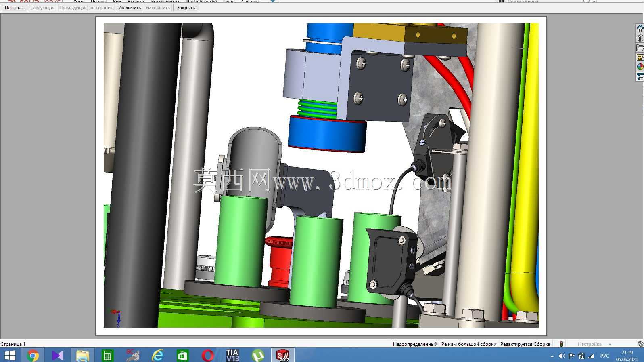Open Internet Explorer from the taskbar
The width and height of the screenshot is (644, 362).
point(158,355)
